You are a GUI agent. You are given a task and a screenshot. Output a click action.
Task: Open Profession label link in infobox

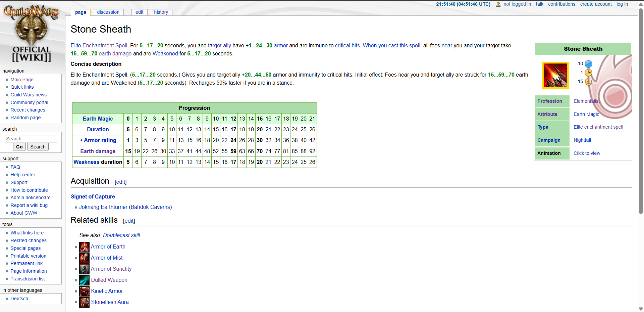549,101
